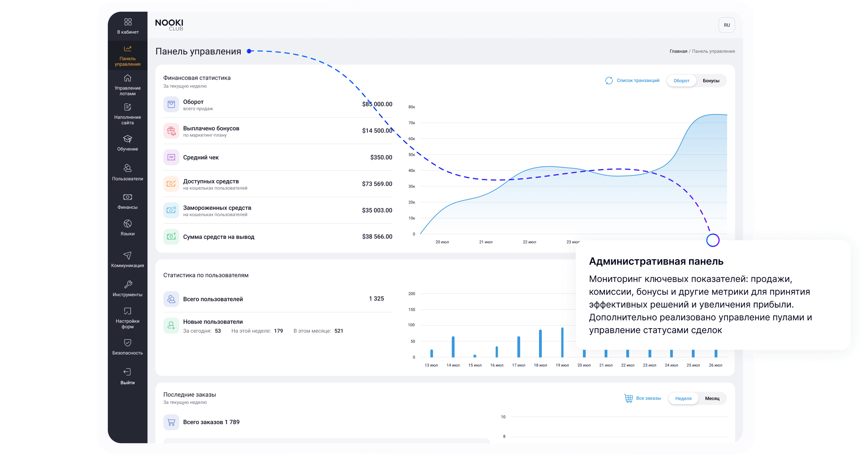Screen dimensions: 868x461
Task: Open Безопасность shield icon
Action: click(127, 343)
